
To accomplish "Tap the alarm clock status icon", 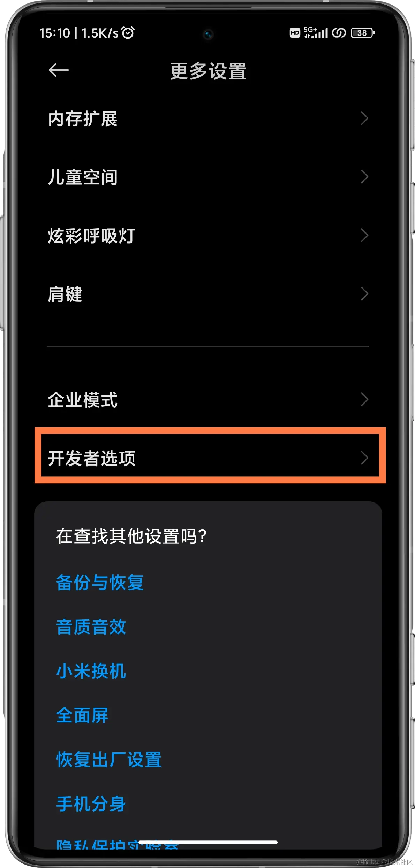I will tap(128, 33).
